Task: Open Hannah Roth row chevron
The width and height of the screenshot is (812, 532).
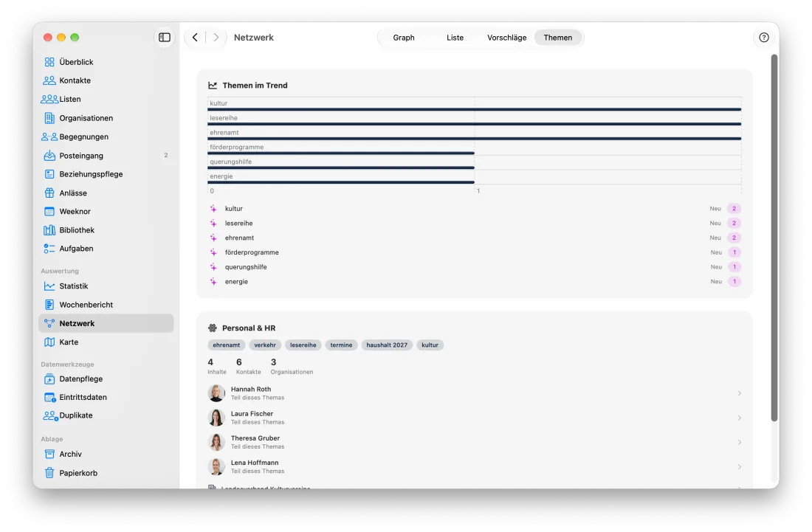Action: click(740, 393)
